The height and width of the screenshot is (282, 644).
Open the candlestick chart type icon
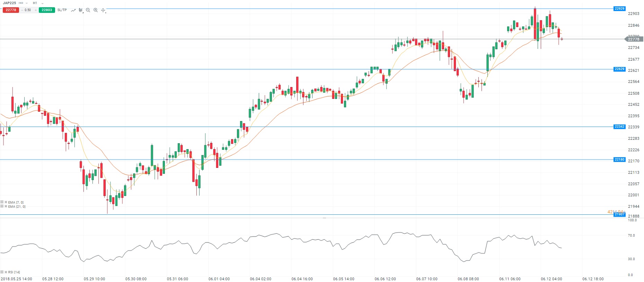81,10
